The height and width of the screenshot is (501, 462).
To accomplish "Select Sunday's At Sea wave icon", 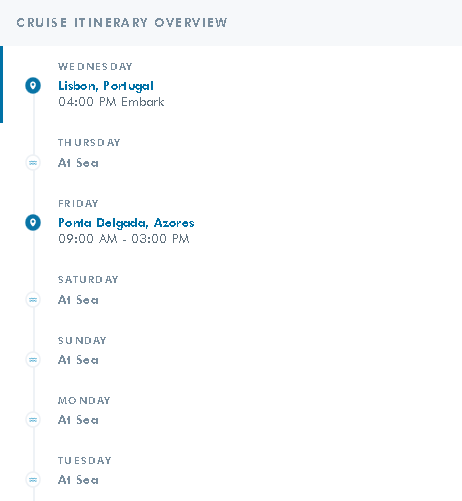I will (33, 360).
